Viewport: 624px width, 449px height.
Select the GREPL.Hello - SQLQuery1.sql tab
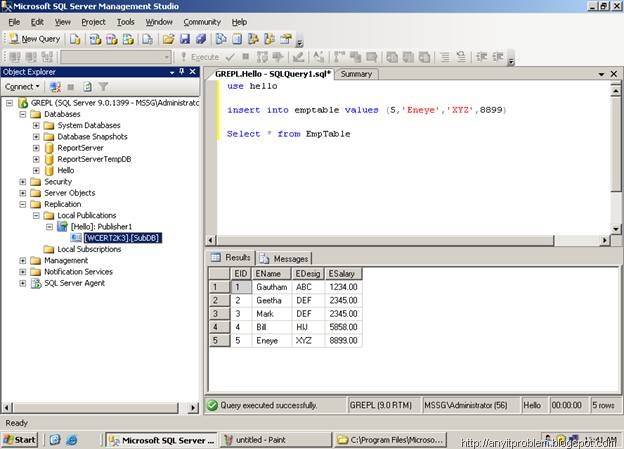[273, 74]
